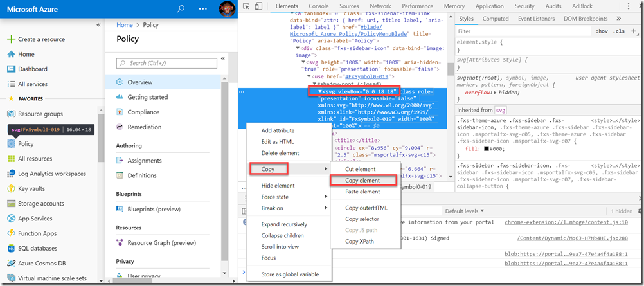Open the Default levels dropdown
The image size is (644, 286).
465,211
